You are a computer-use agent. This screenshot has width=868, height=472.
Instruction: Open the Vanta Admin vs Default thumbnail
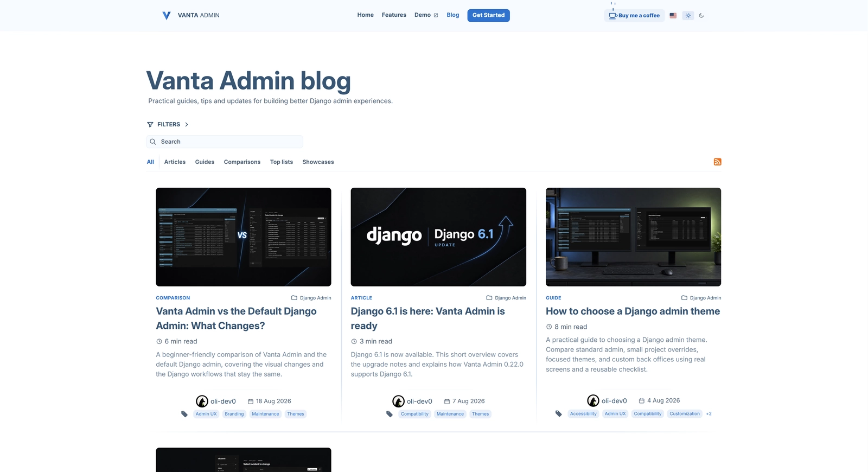pos(244,237)
